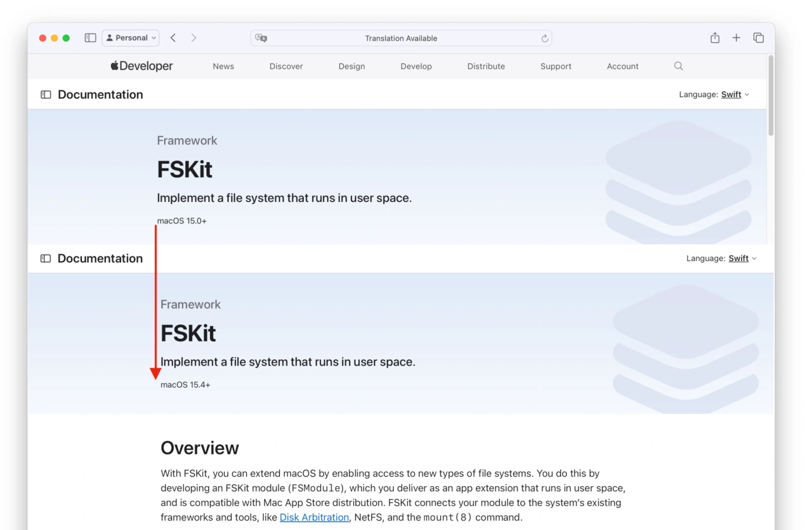Expand the lower Language Swift dropdown
The width and height of the screenshot is (812, 530).
(742, 258)
